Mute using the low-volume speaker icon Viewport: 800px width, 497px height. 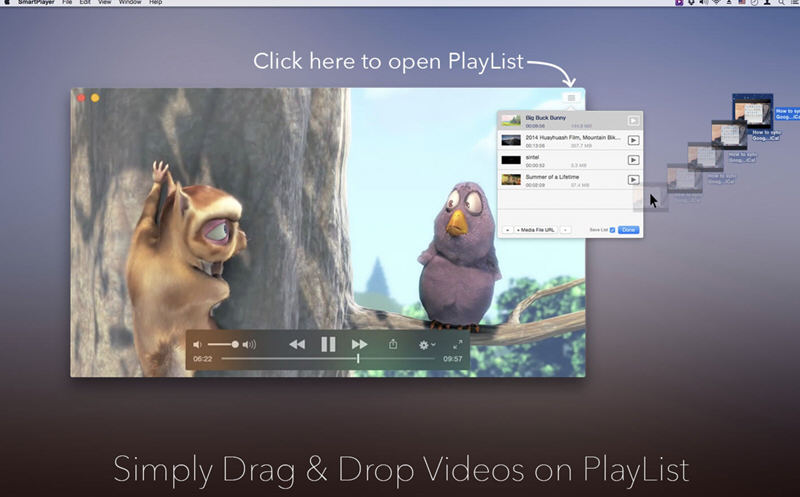coord(197,345)
